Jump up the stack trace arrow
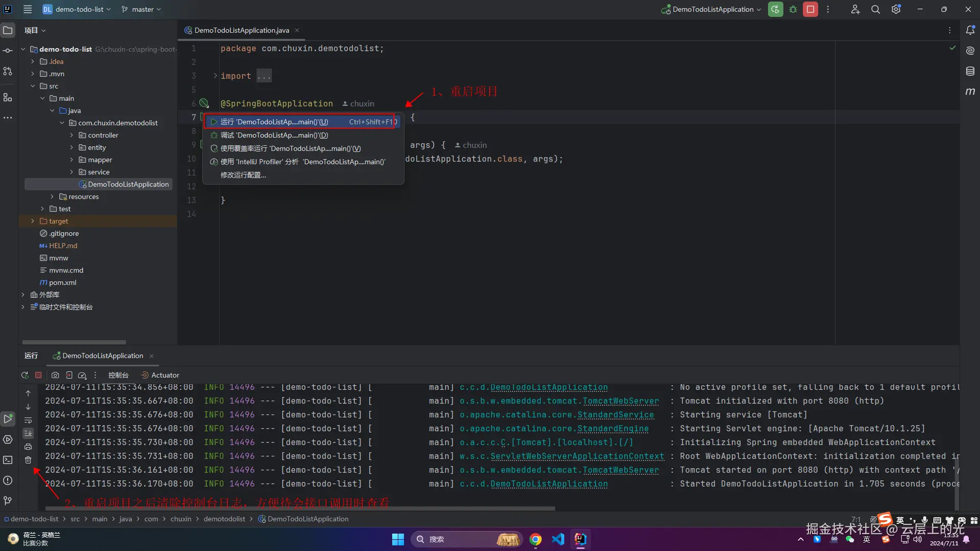The image size is (980, 551). pyautogui.click(x=28, y=393)
